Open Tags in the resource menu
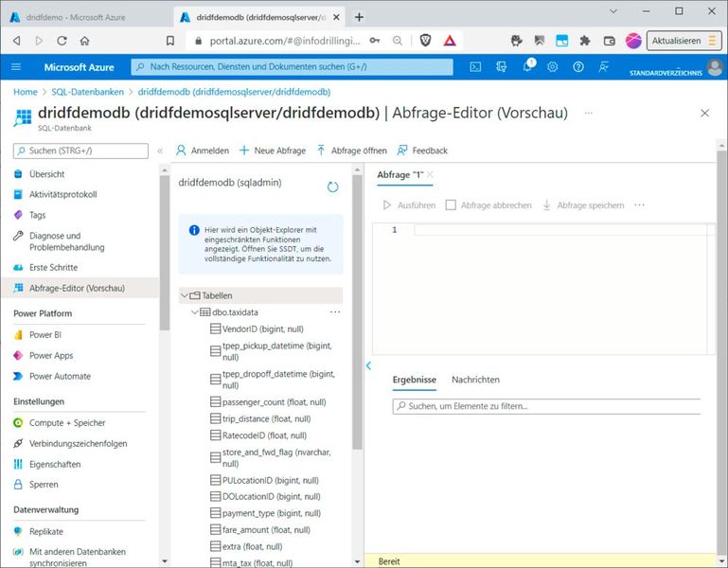 point(37,215)
